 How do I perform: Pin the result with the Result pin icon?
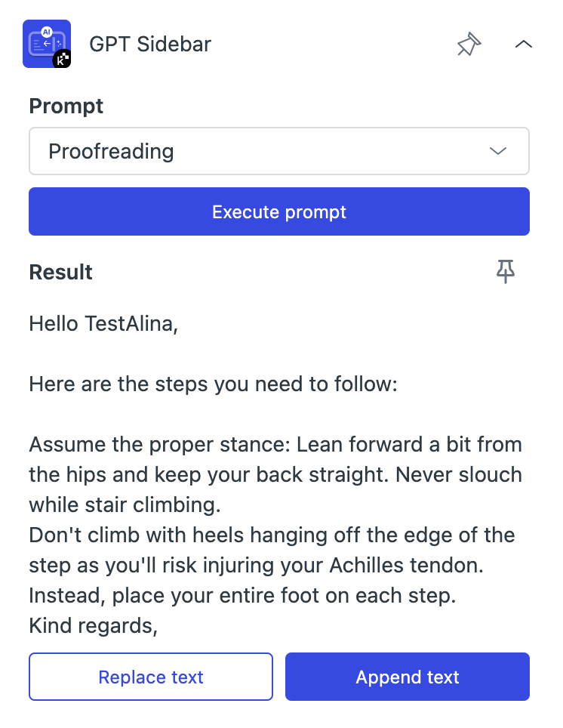pos(506,272)
